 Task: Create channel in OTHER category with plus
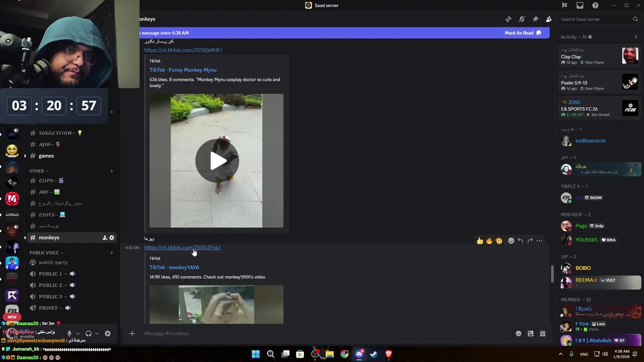point(112,171)
